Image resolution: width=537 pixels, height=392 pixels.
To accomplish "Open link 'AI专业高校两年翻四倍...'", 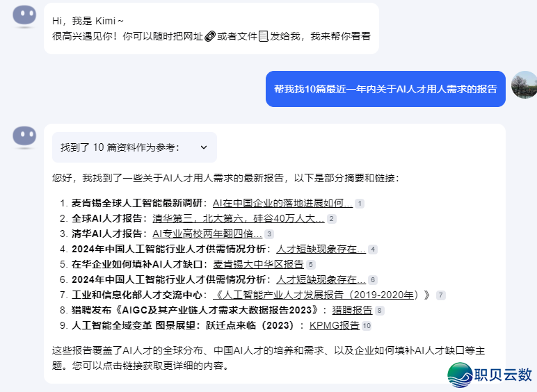I will [x=207, y=234].
